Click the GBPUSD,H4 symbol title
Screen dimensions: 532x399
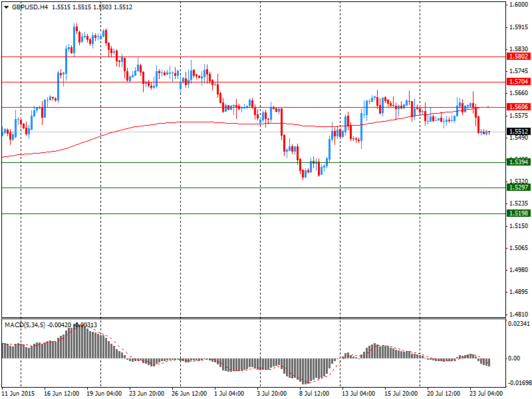(30, 7)
